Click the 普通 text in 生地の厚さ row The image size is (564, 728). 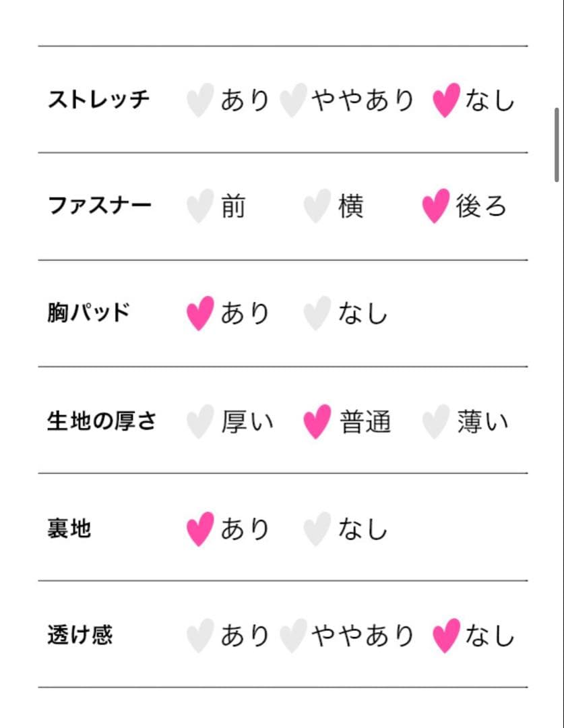pos(365,423)
